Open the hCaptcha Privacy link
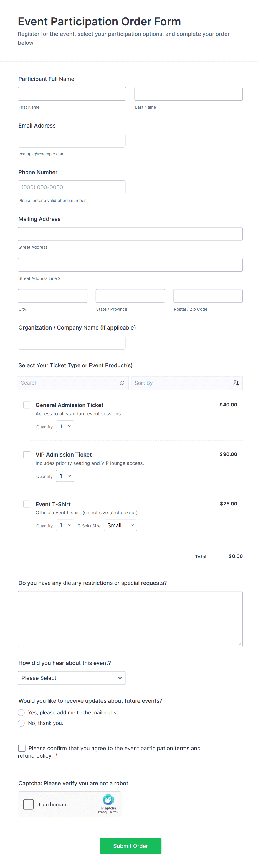The image size is (258, 868). (103, 812)
